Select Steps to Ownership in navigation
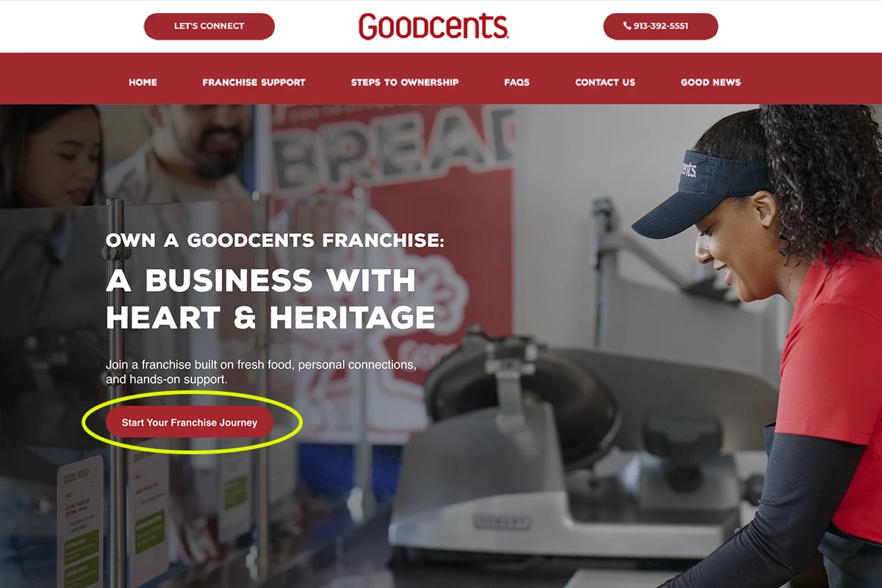The image size is (882, 588). (x=404, y=82)
